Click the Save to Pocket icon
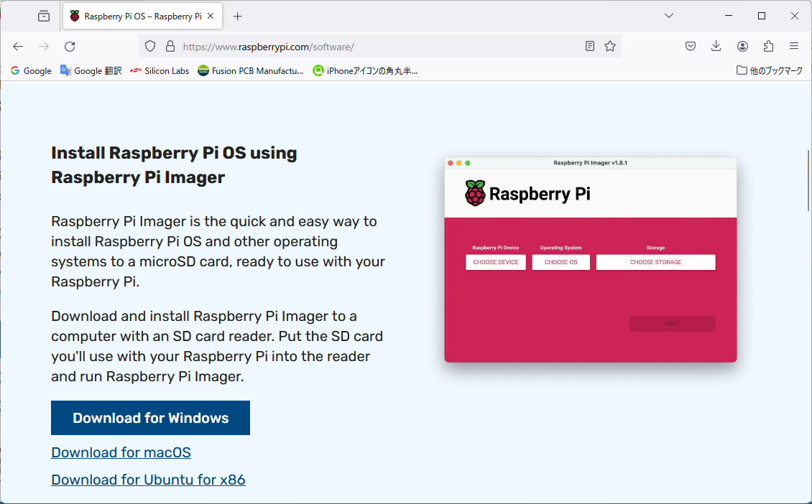The height and width of the screenshot is (504, 812). [690, 46]
